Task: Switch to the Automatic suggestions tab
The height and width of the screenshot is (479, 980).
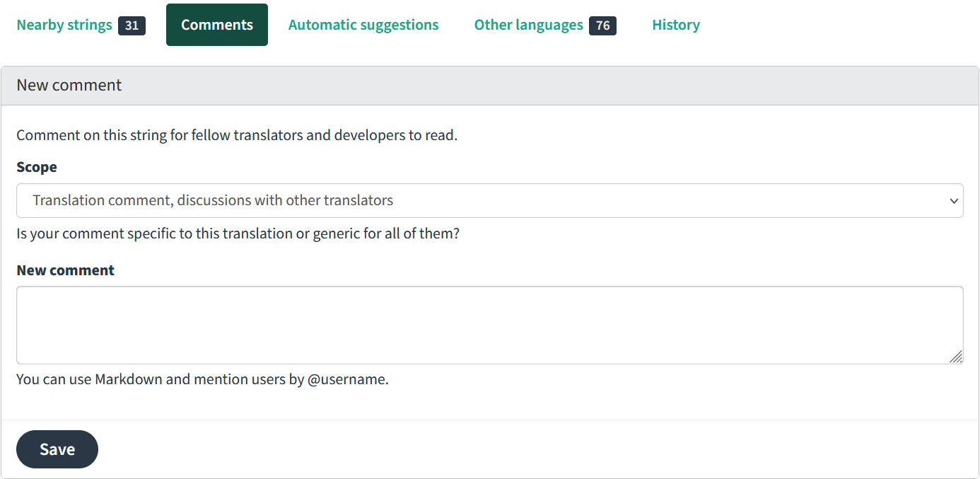Action: [363, 25]
